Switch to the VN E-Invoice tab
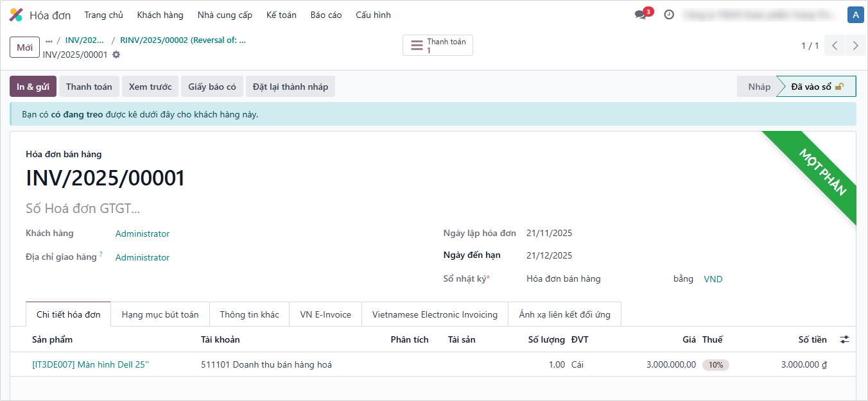This screenshot has height=401, width=868. coord(325,314)
